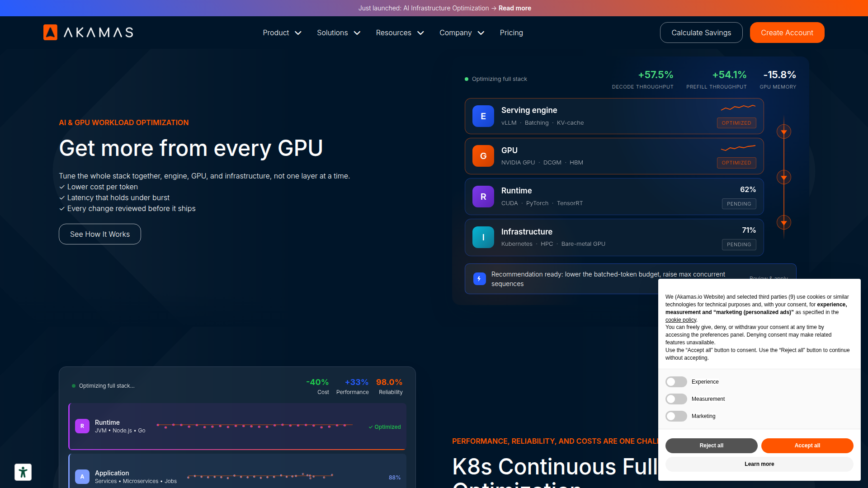This screenshot has height=488, width=868.
Task: Click the orange G GPU icon
Action: 483,156
